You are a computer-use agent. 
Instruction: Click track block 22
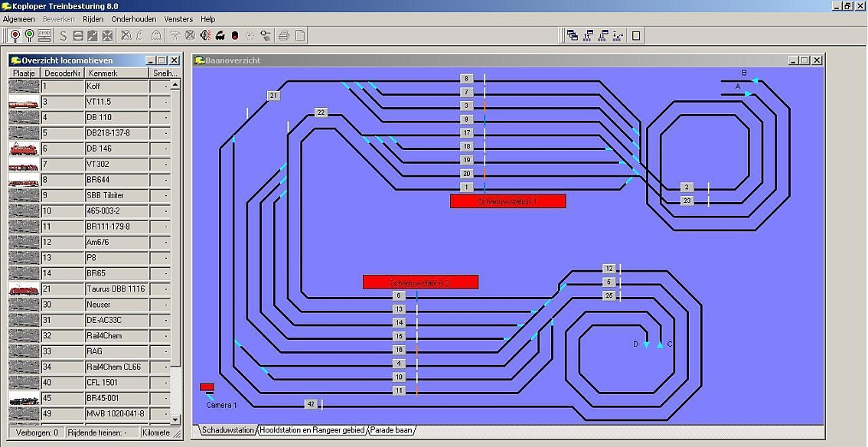pos(321,113)
